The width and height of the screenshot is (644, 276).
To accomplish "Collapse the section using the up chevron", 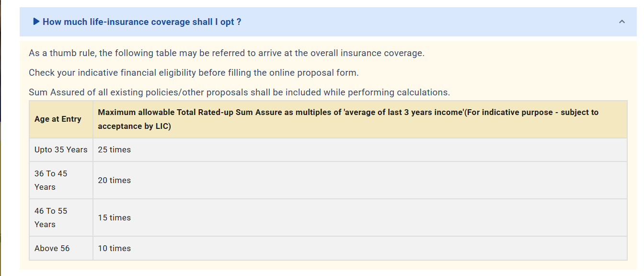I will click(x=622, y=22).
